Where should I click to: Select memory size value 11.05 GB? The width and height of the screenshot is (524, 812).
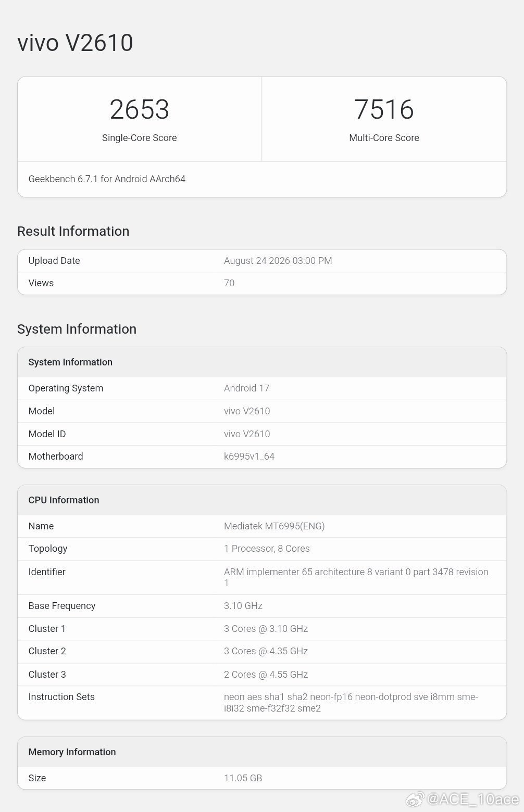coord(243,778)
